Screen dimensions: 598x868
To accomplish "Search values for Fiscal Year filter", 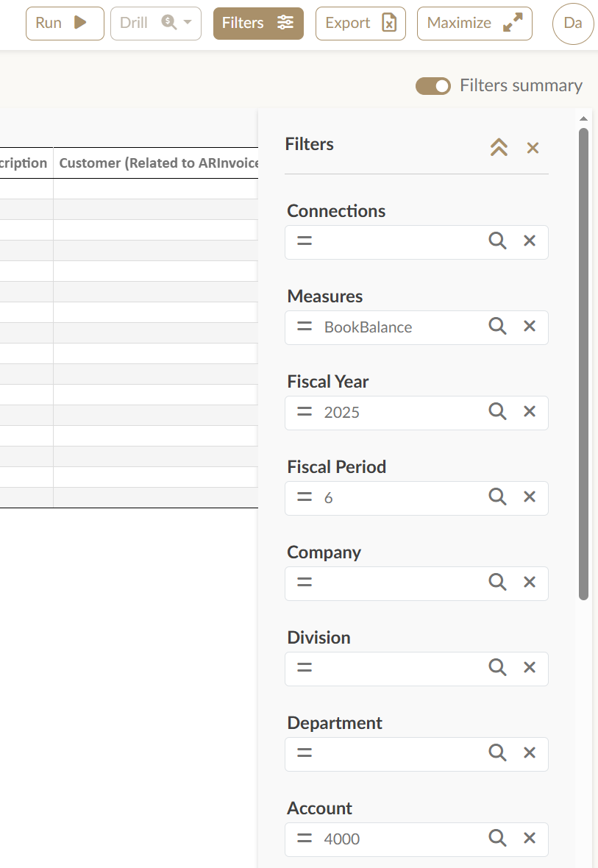I will click(x=497, y=411).
